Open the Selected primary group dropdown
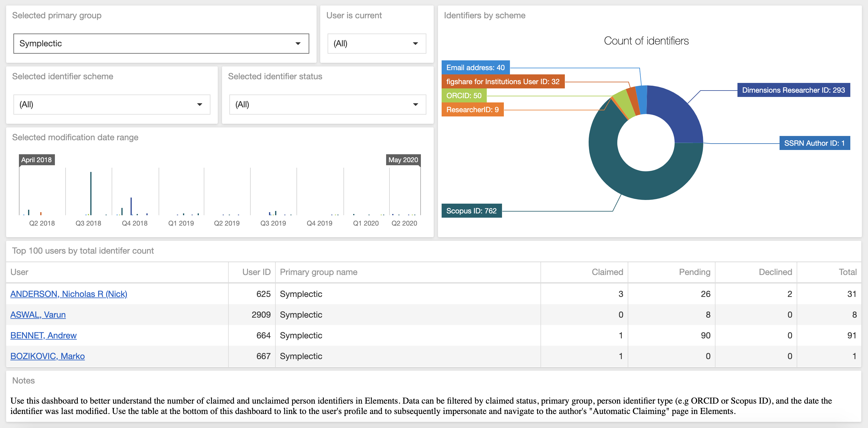This screenshot has width=868, height=428. [161, 43]
